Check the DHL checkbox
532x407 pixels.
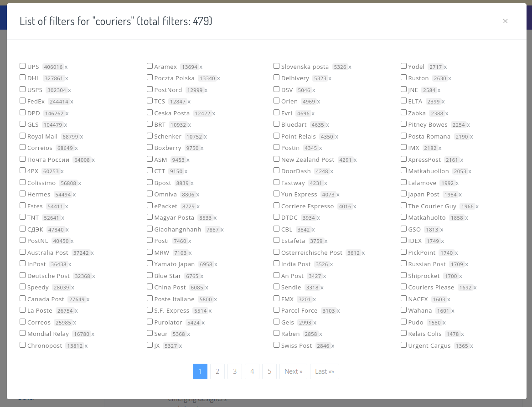(23, 77)
